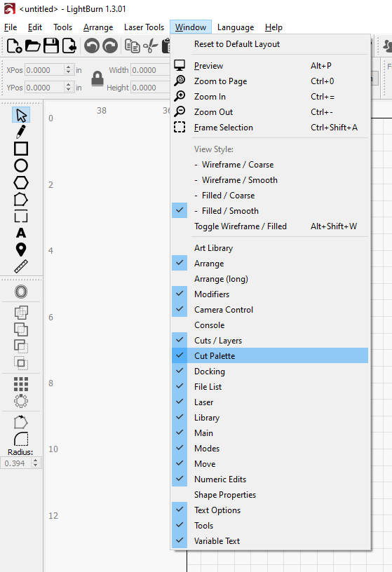Click the Boolean Intersection icon

coord(21,363)
